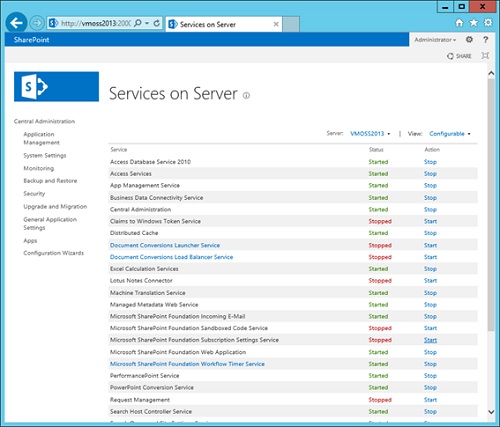
Task: Open System Settings navigation link
Action: click(x=45, y=155)
